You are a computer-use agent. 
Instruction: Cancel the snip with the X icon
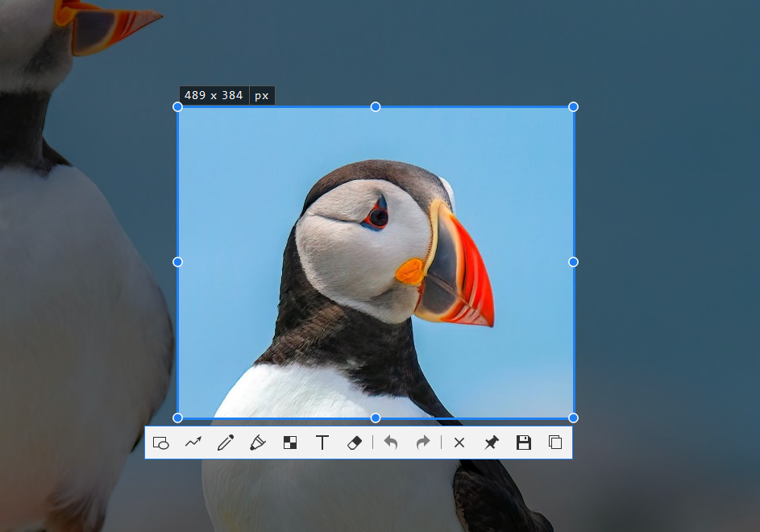point(459,443)
